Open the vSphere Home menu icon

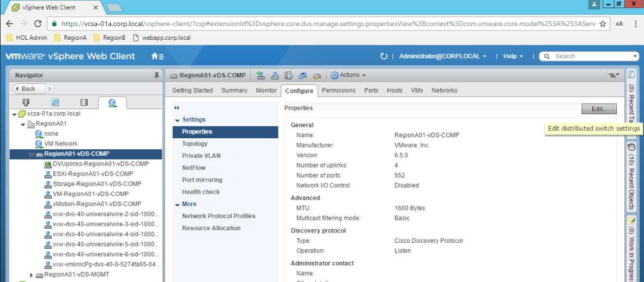pyautogui.click(x=157, y=56)
